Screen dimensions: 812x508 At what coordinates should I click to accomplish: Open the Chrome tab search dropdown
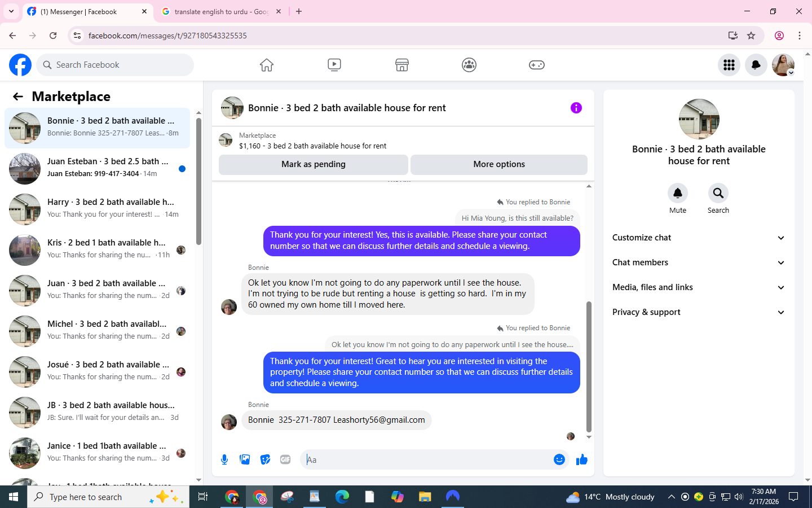pyautogui.click(x=11, y=11)
